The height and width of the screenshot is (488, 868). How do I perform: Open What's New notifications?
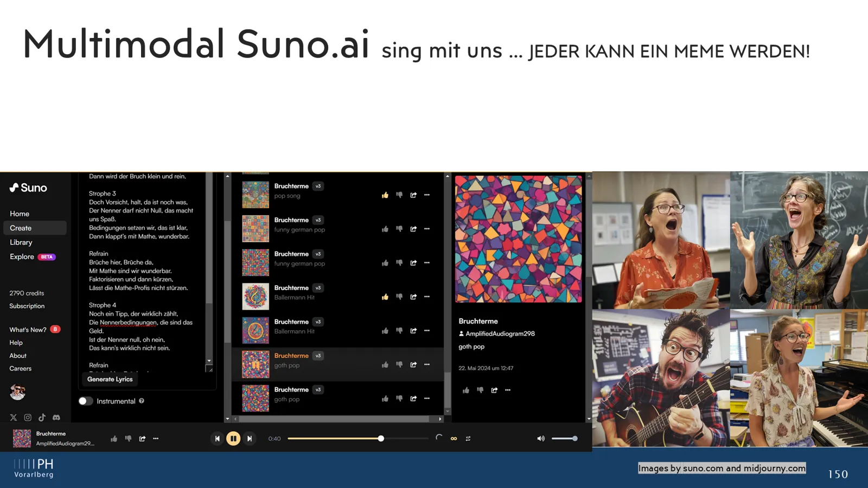(x=35, y=329)
